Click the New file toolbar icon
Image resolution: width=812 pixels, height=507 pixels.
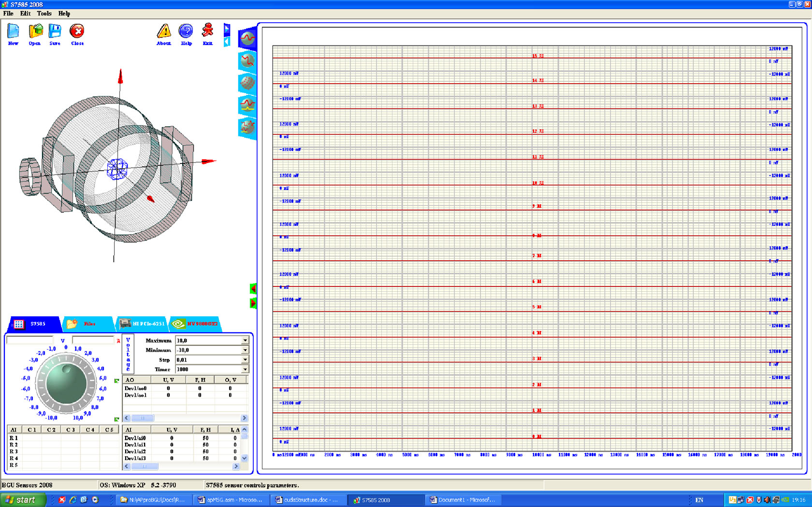(13, 32)
